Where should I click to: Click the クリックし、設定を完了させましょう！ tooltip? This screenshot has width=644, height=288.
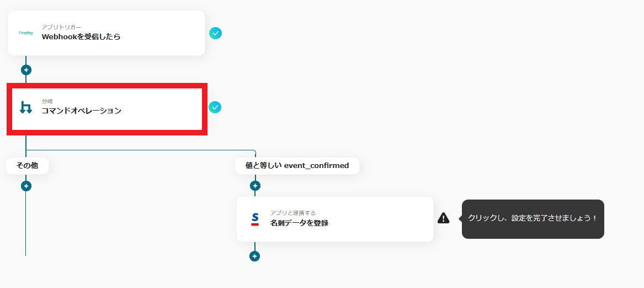pos(533,219)
